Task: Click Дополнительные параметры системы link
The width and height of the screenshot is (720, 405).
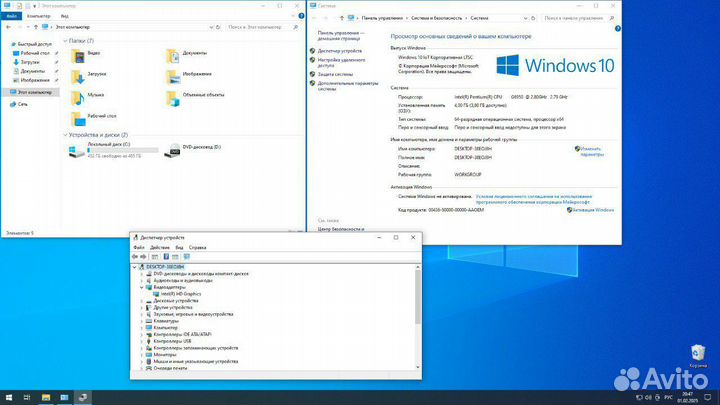Action: click(348, 86)
